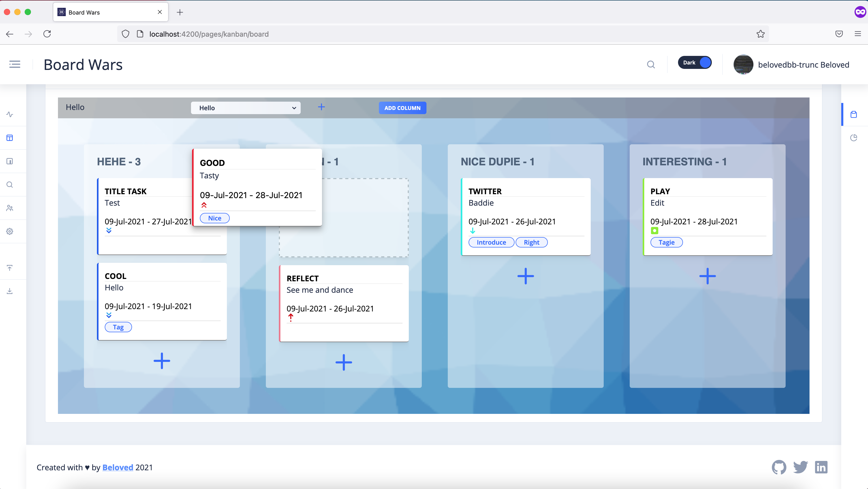Click date 09-Jul-2021 - 26-Jul-2021 on REFLECT
Screen dimensions: 868x489
point(330,309)
